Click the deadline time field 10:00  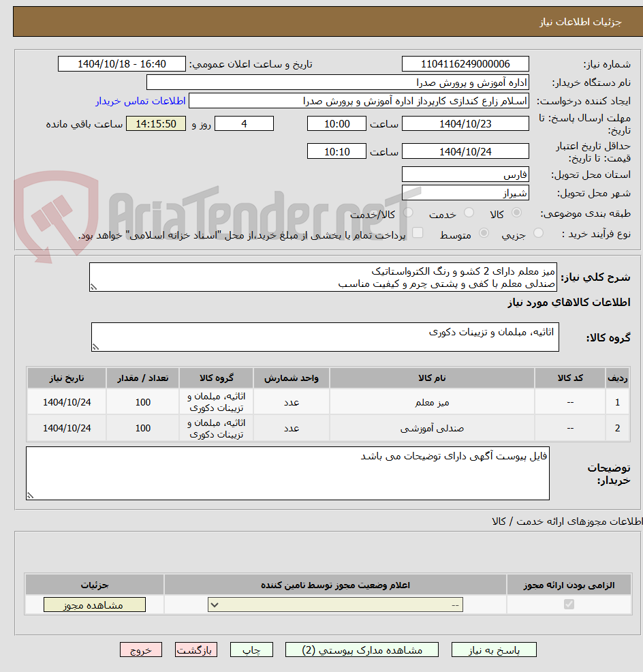tap(336, 124)
